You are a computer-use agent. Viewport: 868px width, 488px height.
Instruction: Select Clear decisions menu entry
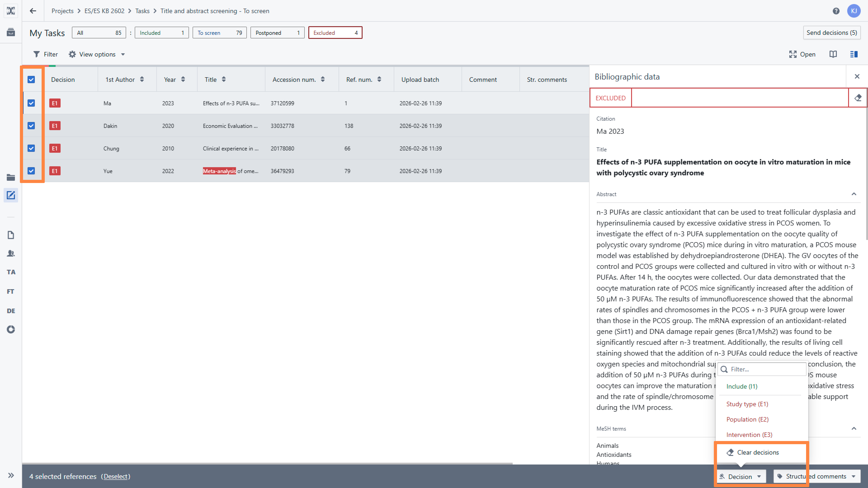coord(757,452)
